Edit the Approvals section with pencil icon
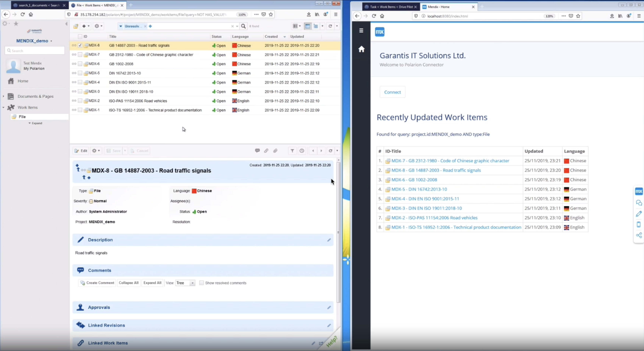The width and height of the screenshot is (644, 351). tap(329, 307)
